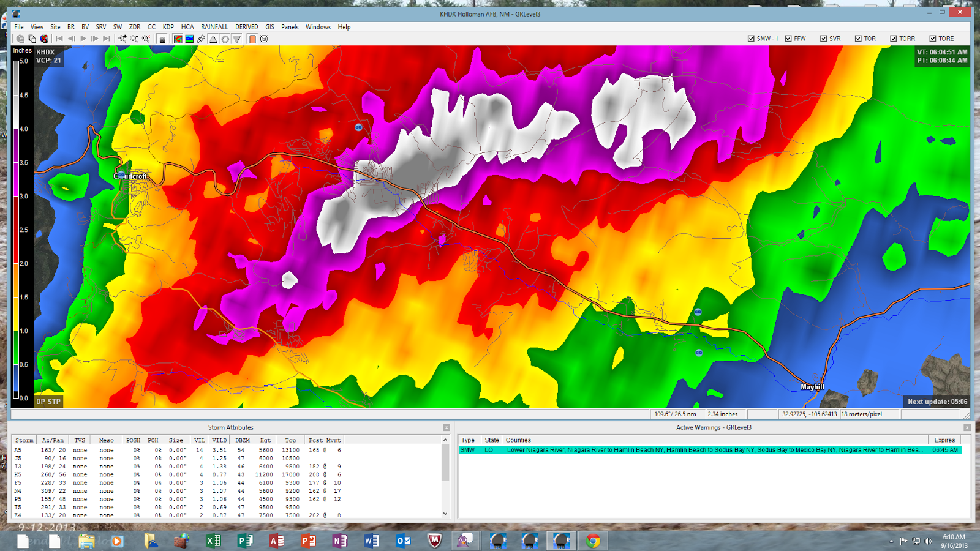Open the Panels menu

[289, 26]
